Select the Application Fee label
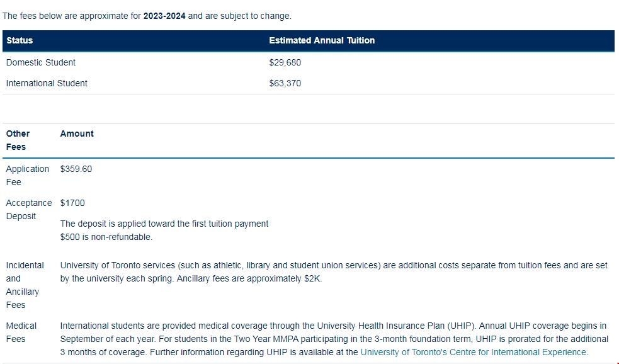Viewport: 619px width, 364px height. point(27,175)
